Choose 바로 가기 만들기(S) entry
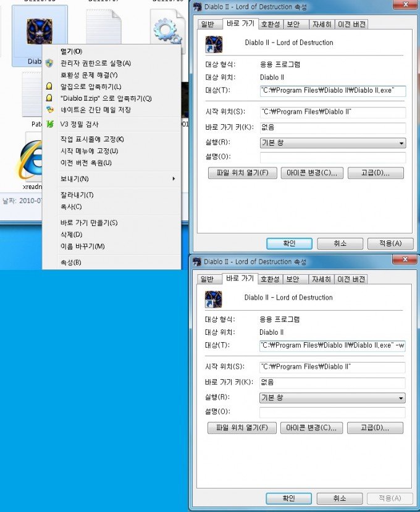Image resolution: width=420 pixels, height=512 pixels. click(x=89, y=223)
